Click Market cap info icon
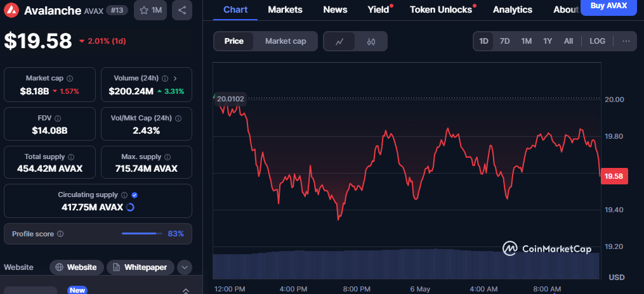The image size is (644, 294). point(70,78)
